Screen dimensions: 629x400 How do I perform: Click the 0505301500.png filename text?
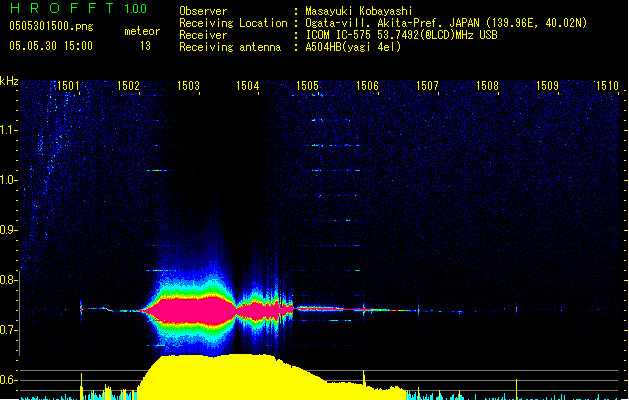coord(51,26)
